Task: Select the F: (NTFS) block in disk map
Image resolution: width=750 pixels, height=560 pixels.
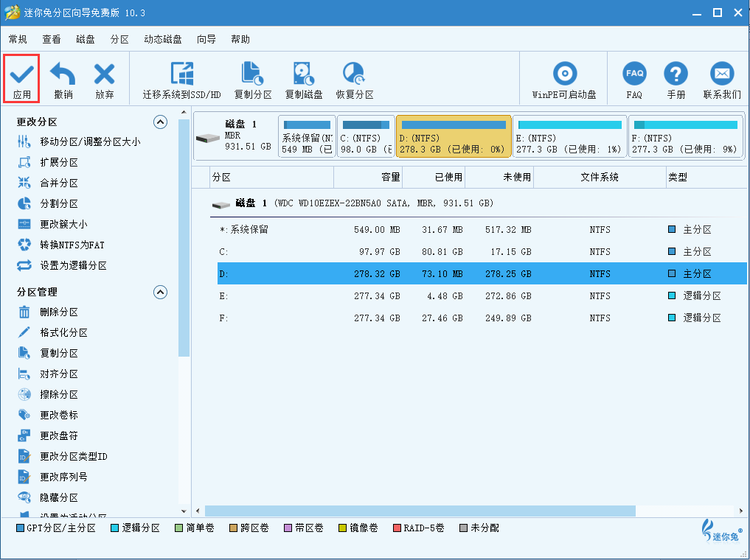Action: (686, 136)
